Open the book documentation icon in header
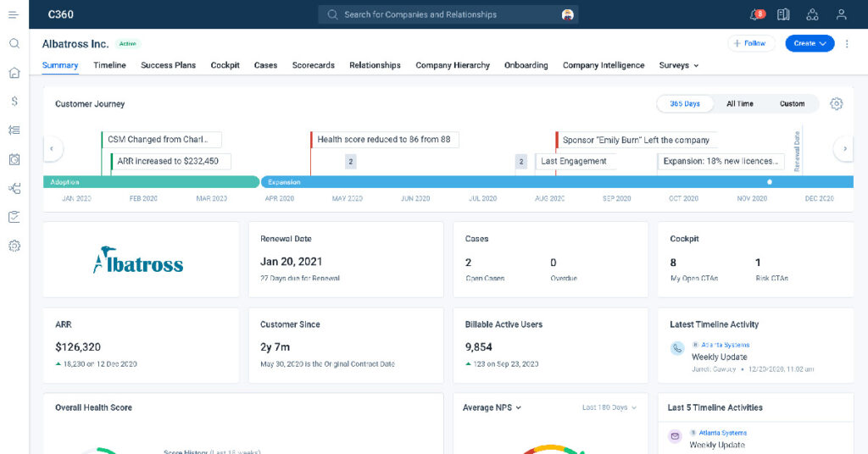This screenshot has width=868, height=454. [783, 14]
